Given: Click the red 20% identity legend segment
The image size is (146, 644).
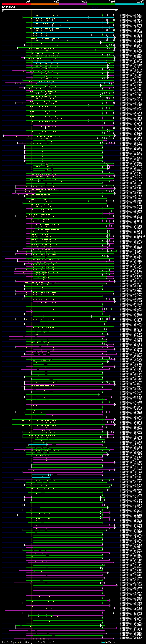Looking at the screenshot, I should [16, 4].
